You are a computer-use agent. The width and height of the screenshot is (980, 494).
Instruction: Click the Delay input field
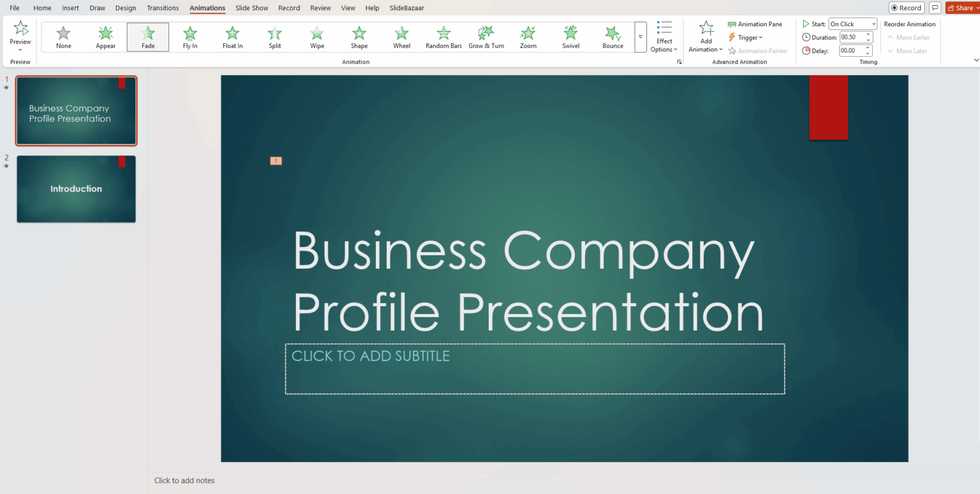(x=852, y=50)
